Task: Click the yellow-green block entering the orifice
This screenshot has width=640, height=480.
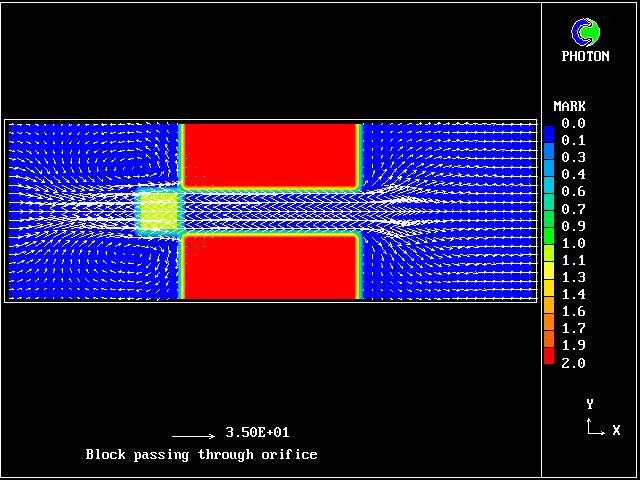Action: click(157, 211)
